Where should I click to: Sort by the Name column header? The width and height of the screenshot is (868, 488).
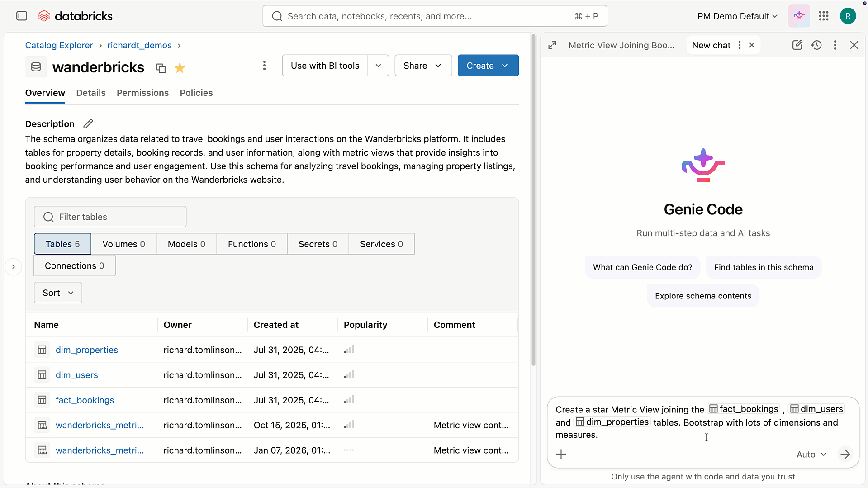tap(46, 325)
